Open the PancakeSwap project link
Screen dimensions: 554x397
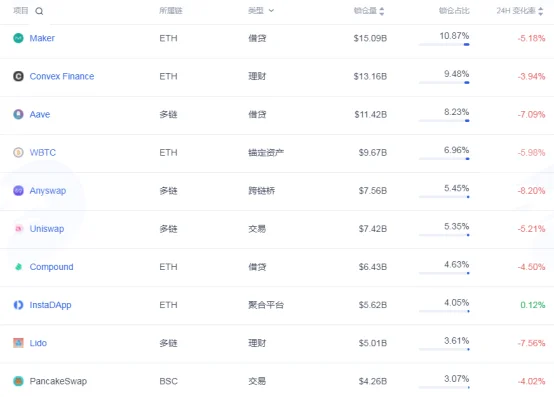(x=58, y=381)
